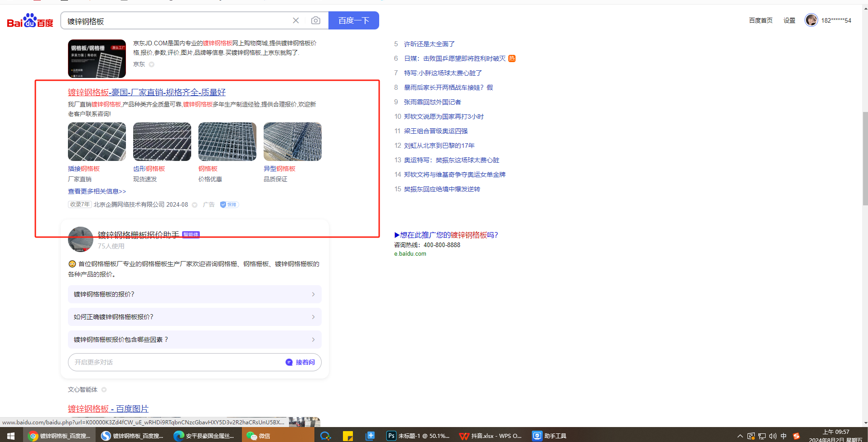Click the 齿形钢格板 product link
The height and width of the screenshot is (442, 868).
coord(149,169)
